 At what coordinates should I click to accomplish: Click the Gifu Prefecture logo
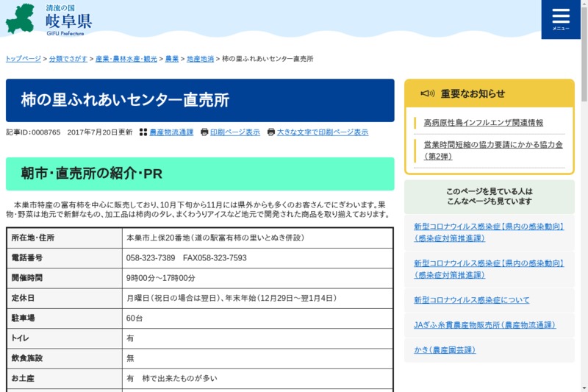[x=49, y=19]
